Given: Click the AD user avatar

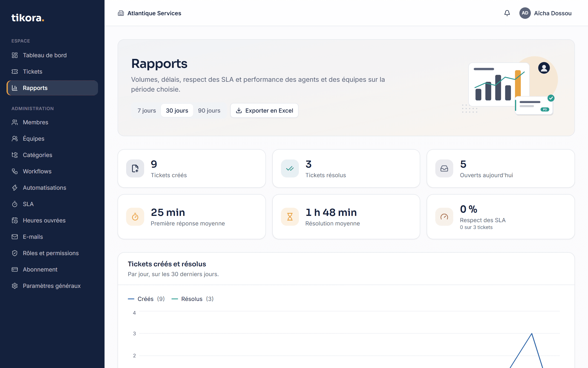Looking at the screenshot, I should pyautogui.click(x=525, y=13).
